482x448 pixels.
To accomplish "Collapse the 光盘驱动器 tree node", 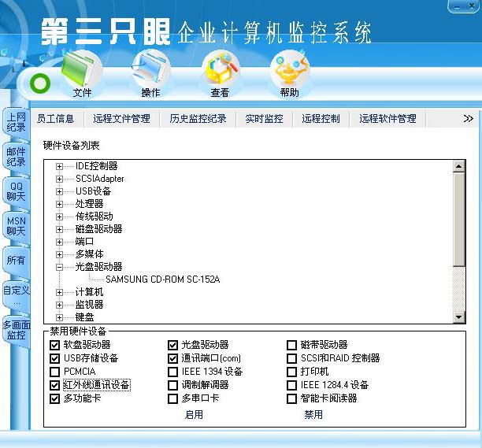I will pos(59,268).
